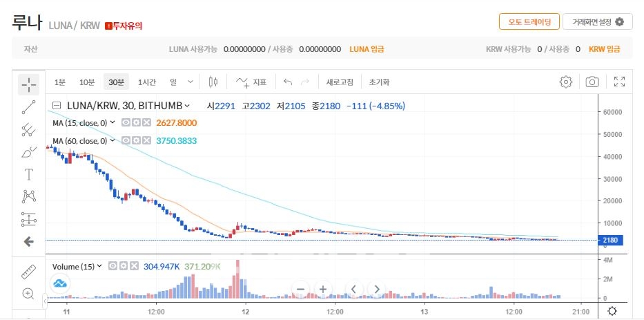
Task: Switch to 10분 timeframe
Action: (87, 82)
